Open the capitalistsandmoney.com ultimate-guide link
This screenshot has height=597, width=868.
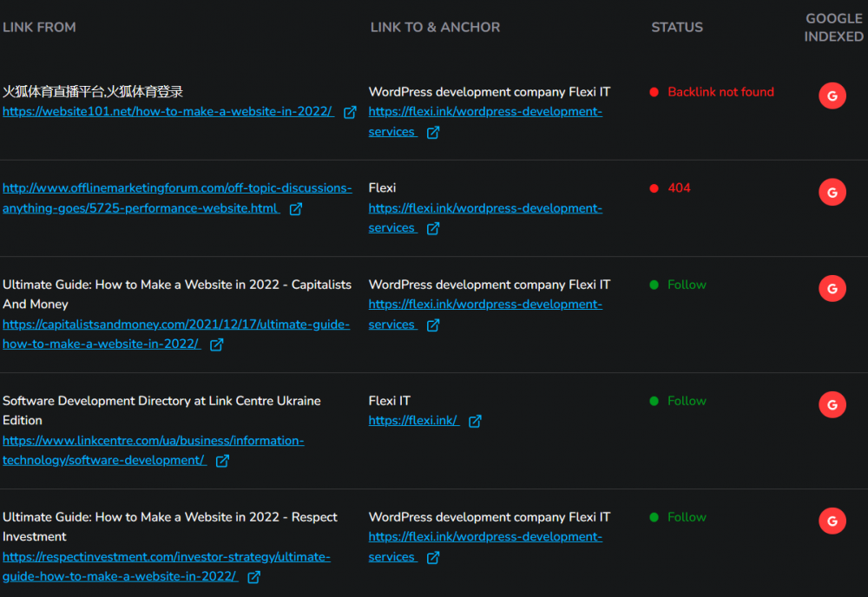coord(176,334)
